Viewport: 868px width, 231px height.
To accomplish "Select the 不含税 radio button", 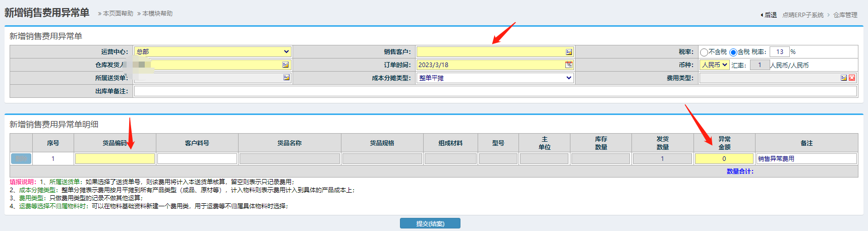I will coord(704,52).
